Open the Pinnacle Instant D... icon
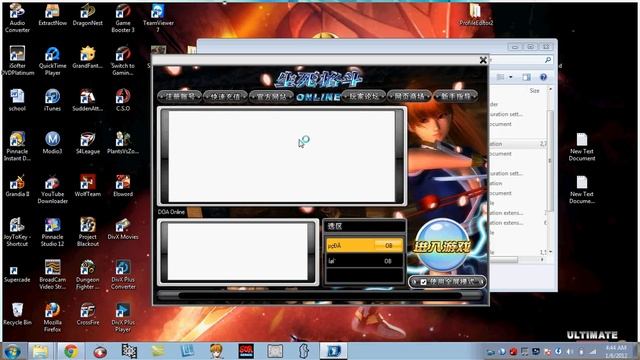 [17, 146]
